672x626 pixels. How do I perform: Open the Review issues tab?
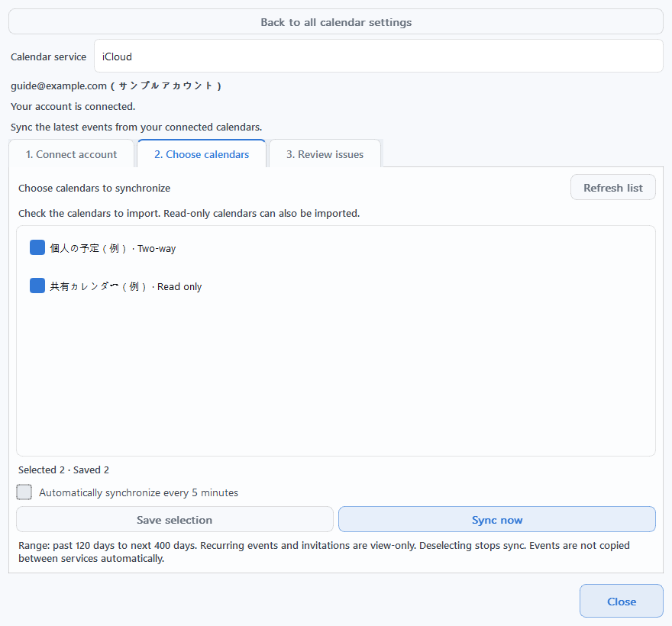click(325, 154)
